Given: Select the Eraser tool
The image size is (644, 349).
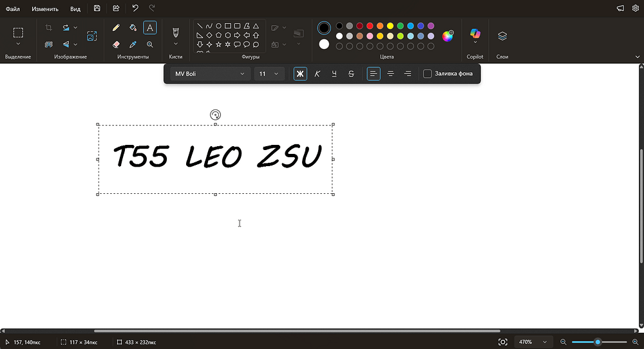Looking at the screenshot, I should 116,44.
